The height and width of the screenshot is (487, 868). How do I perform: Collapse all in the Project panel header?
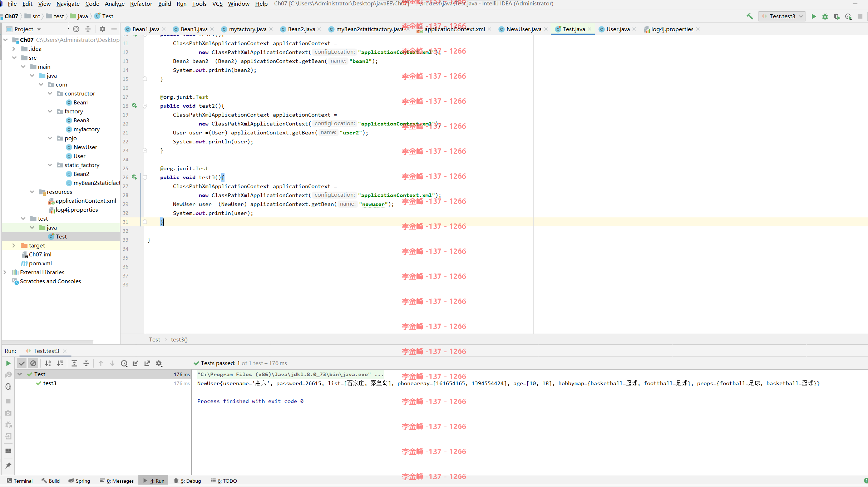[x=88, y=29]
